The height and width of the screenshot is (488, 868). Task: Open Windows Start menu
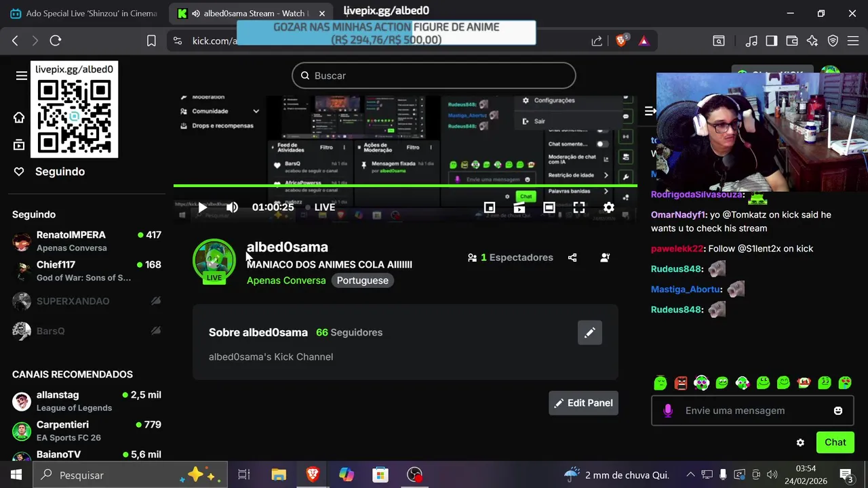[16, 475]
